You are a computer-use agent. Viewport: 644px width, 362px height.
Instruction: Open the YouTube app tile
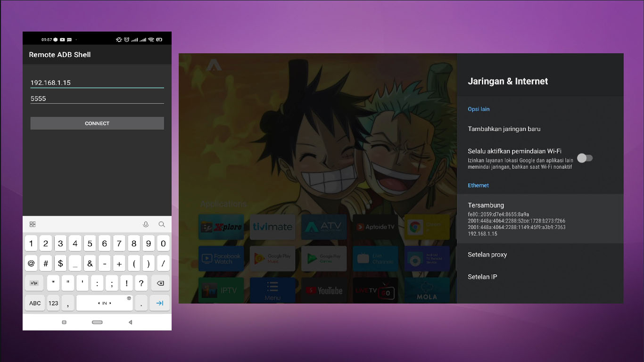coord(324,290)
